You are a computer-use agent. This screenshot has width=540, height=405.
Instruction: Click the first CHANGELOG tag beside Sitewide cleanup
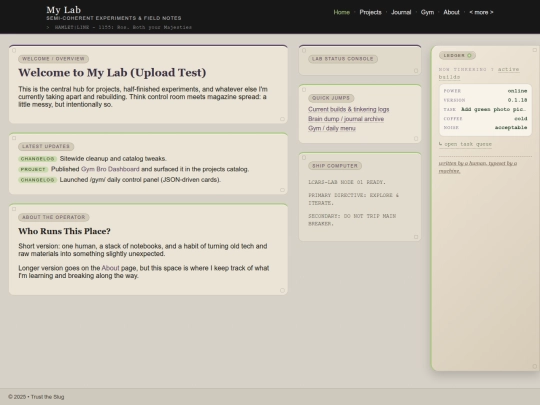click(38, 159)
